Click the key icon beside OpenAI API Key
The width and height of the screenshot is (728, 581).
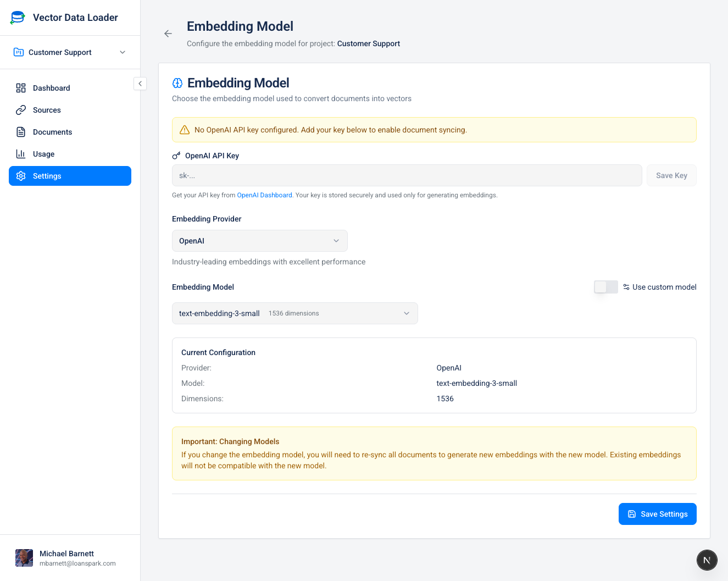176,156
